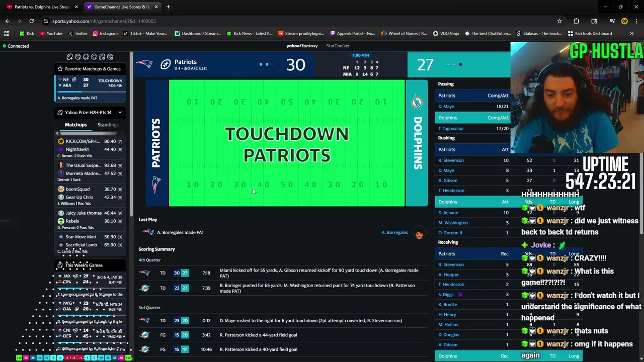Click the star icon beside Favorite Matchups & Games
This screenshot has height=362, width=644.
60,69
